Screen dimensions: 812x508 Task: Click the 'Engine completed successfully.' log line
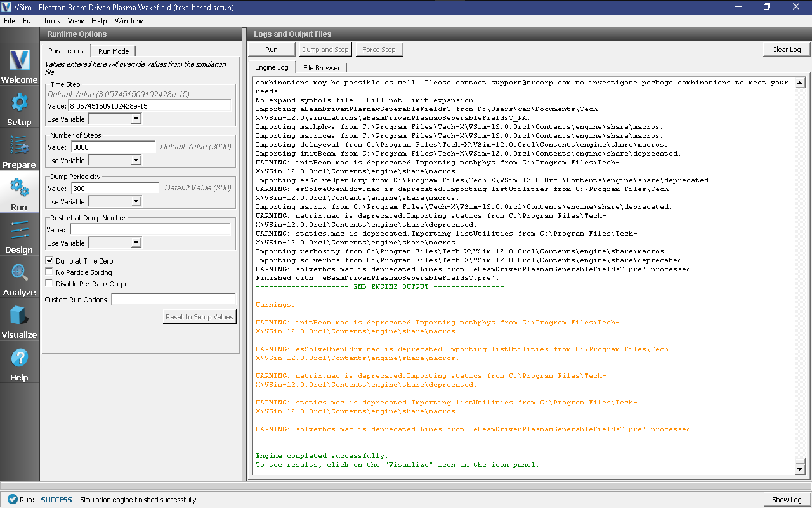tap(322, 456)
